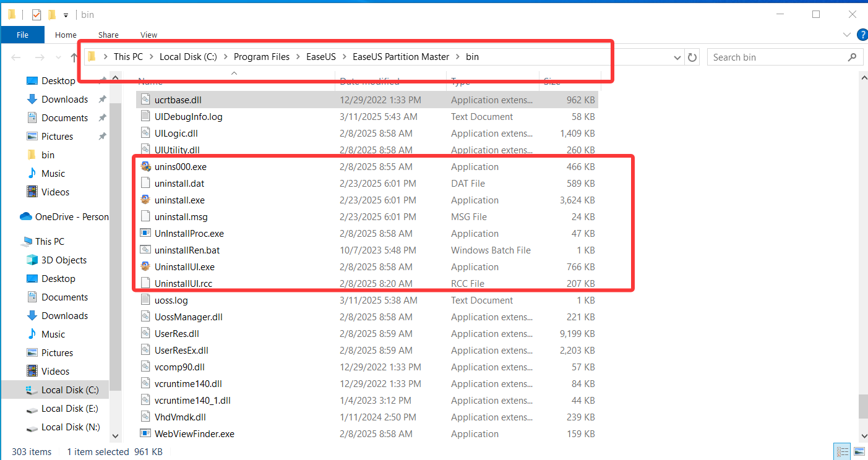Select OneDrive - Personal in navigation pane

click(x=64, y=217)
